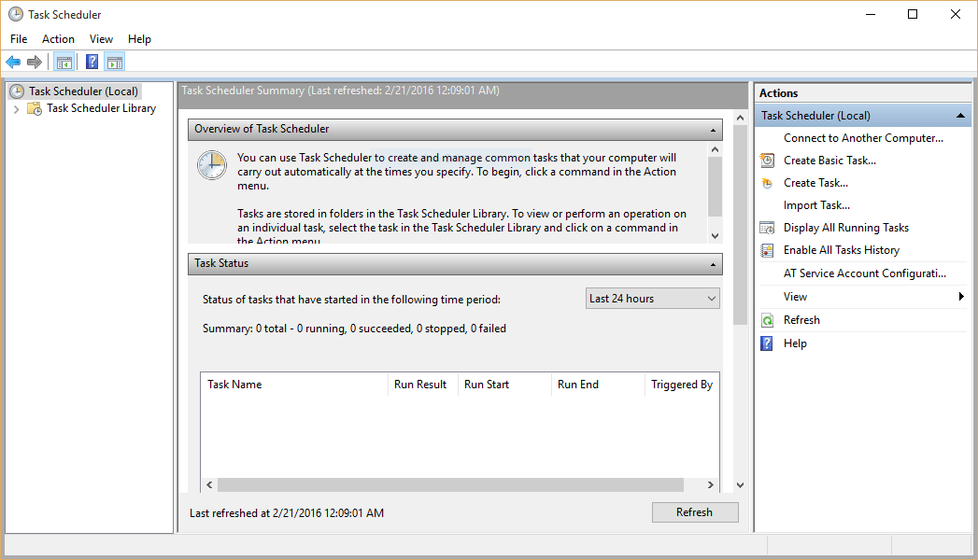Screen dimensions: 978x560
Task: Open Help from the Actions pane icon
Action: pyautogui.click(x=767, y=343)
